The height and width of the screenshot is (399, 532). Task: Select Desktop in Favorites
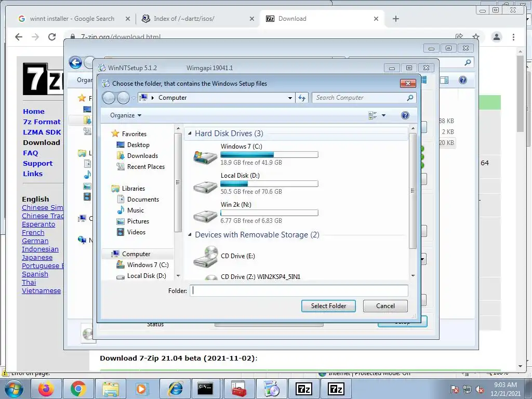(138, 145)
